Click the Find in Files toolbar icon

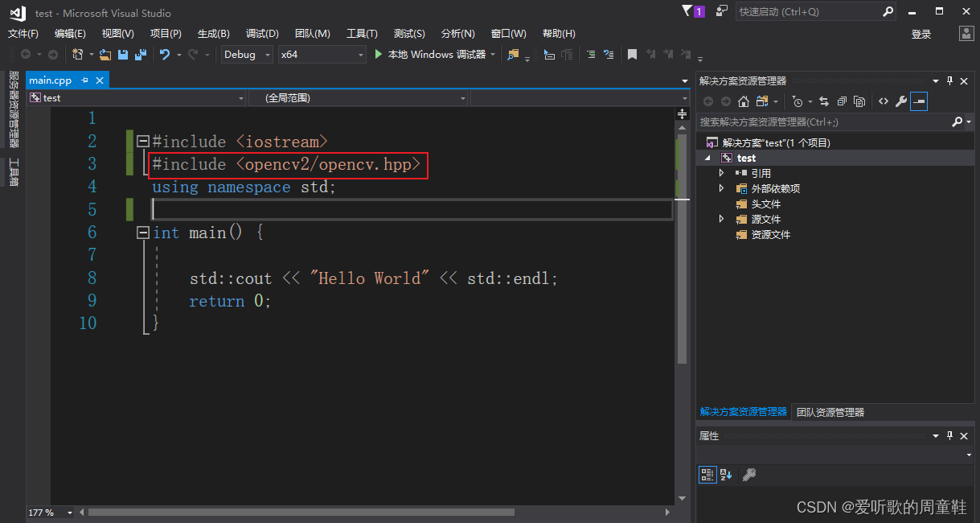513,55
